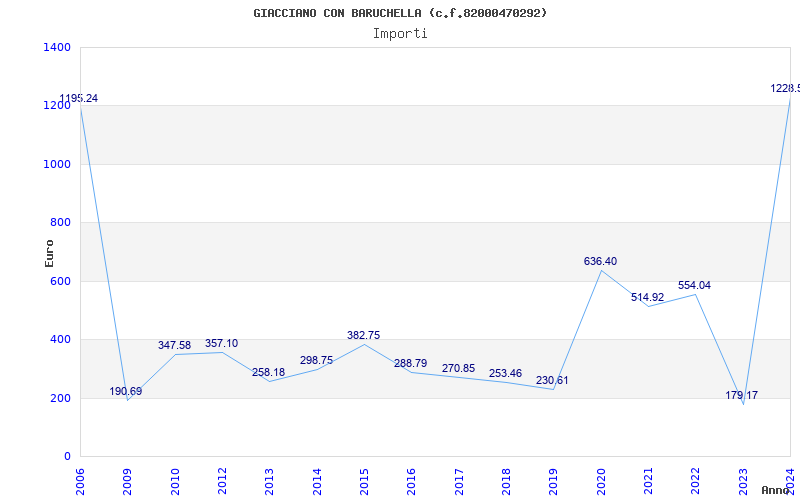Select the 0 y-axis tick label
This screenshot has height=500, width=800.
point(67,456)
